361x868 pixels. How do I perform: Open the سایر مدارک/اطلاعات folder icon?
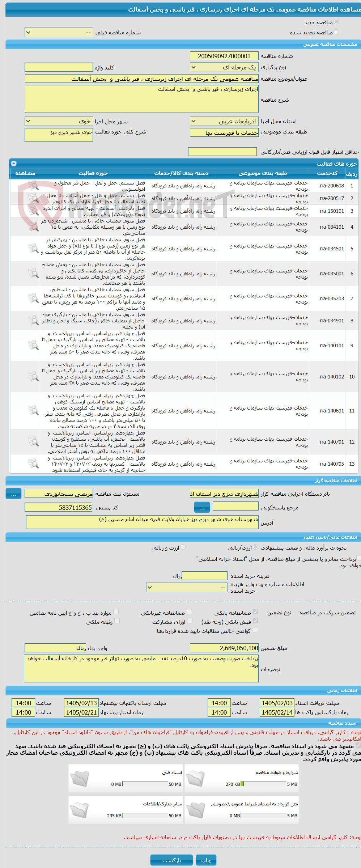(80, 810)
